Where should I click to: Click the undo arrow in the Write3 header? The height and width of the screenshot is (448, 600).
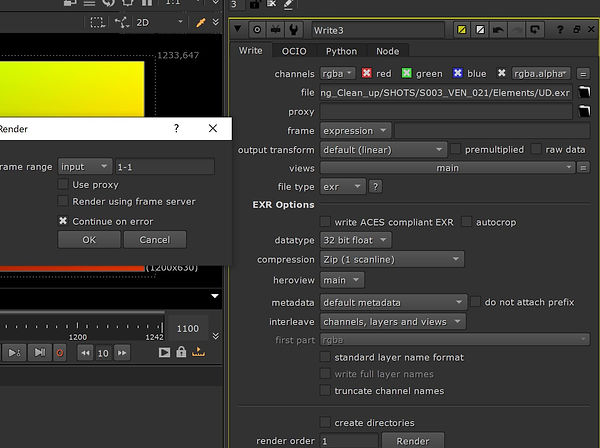(x=498, y=30)
